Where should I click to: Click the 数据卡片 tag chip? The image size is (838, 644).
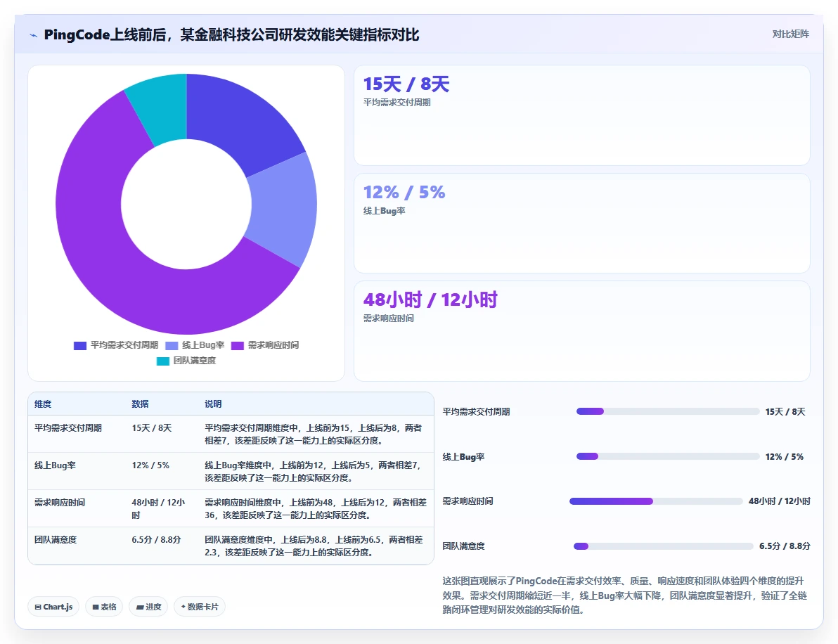click(x=200, y=607)
